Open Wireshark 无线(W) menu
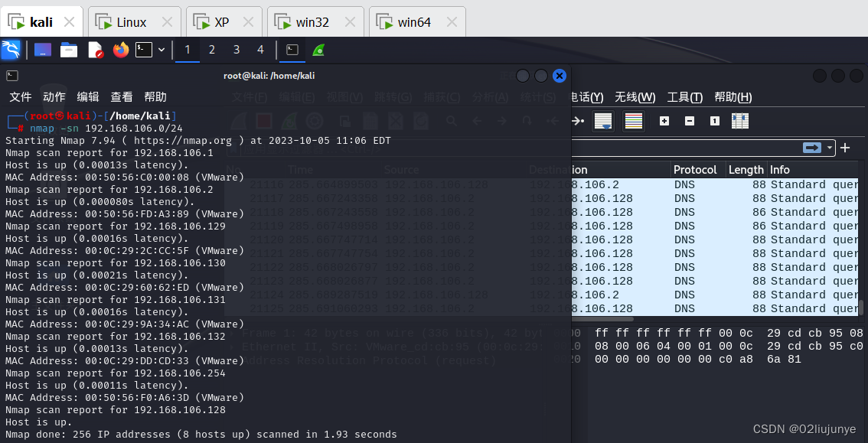The image size is (868, 443). 635,97
